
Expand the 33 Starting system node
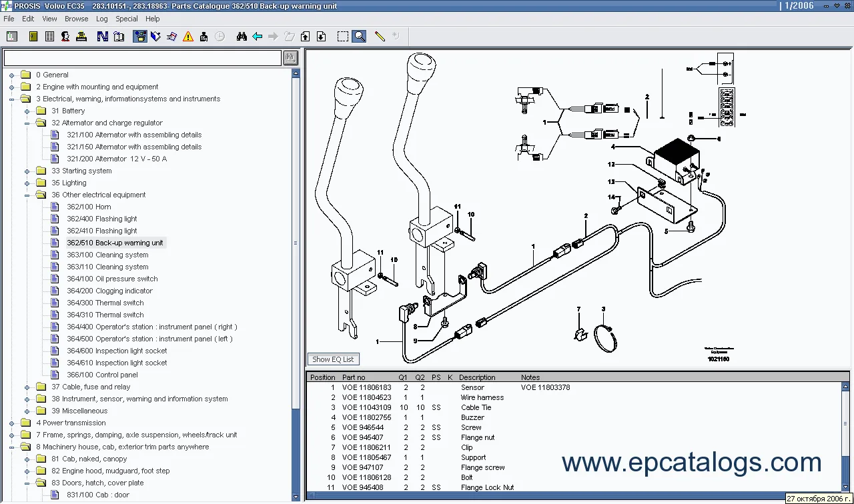click(27, 171)
